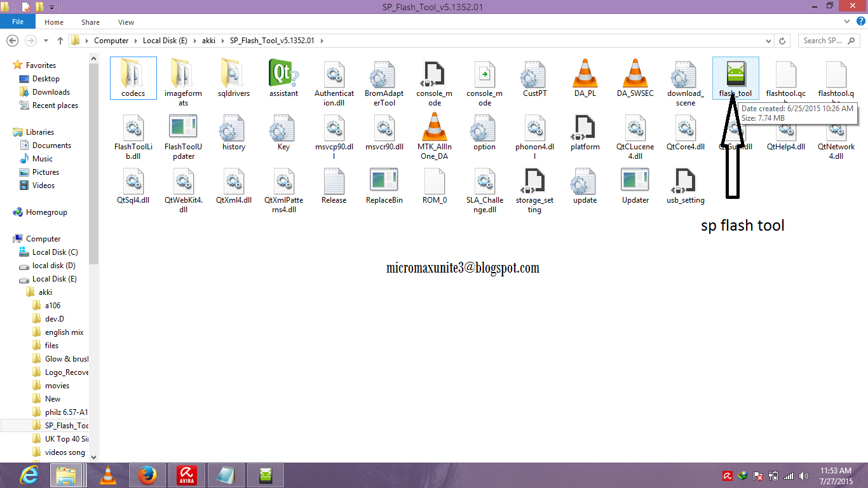Select the usb_setting file icon

(x=685, y=180)
